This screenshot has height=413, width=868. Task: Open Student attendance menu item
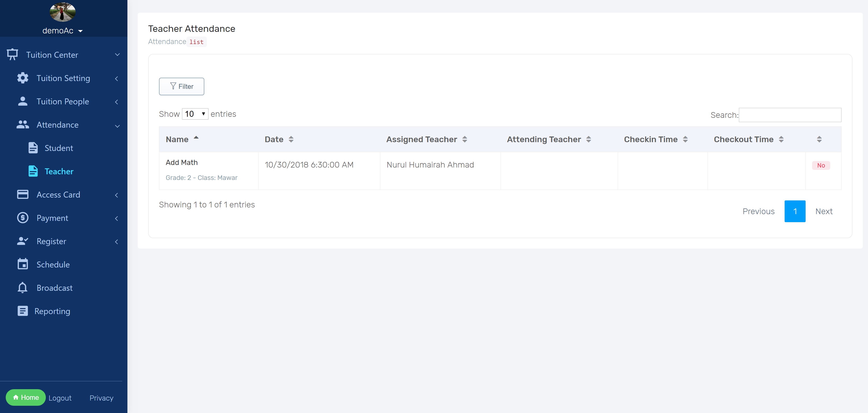click(59, 148)
